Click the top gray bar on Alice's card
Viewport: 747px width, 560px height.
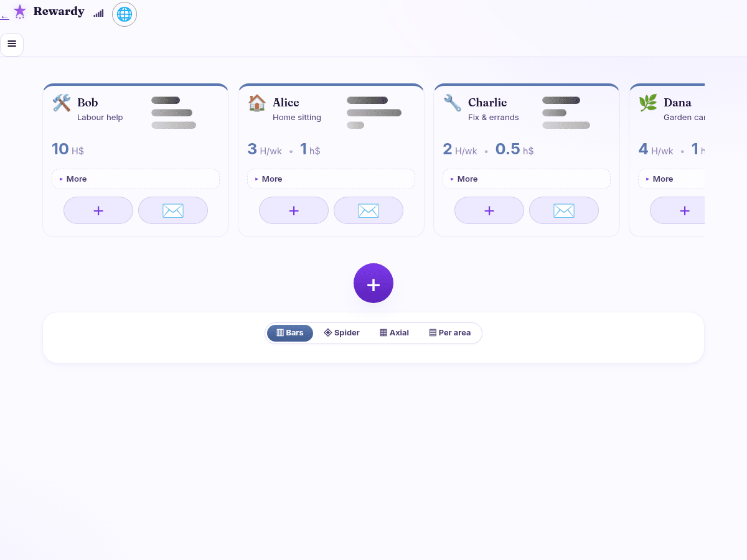367,100
